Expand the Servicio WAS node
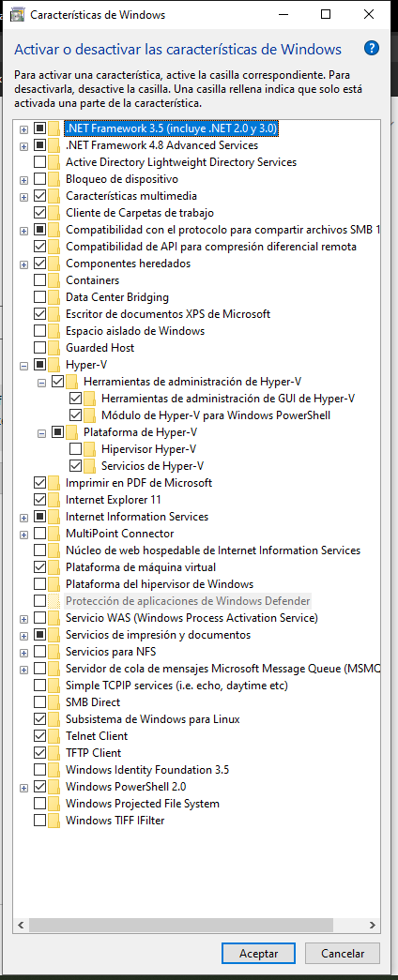The image size is (398, 980). (x=23, y=619)
